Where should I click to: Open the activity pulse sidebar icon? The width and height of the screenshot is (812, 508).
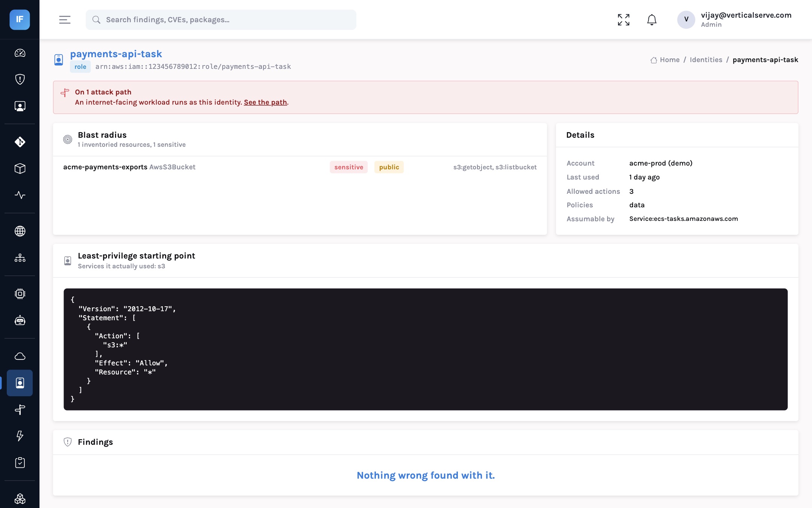(20, 195)
